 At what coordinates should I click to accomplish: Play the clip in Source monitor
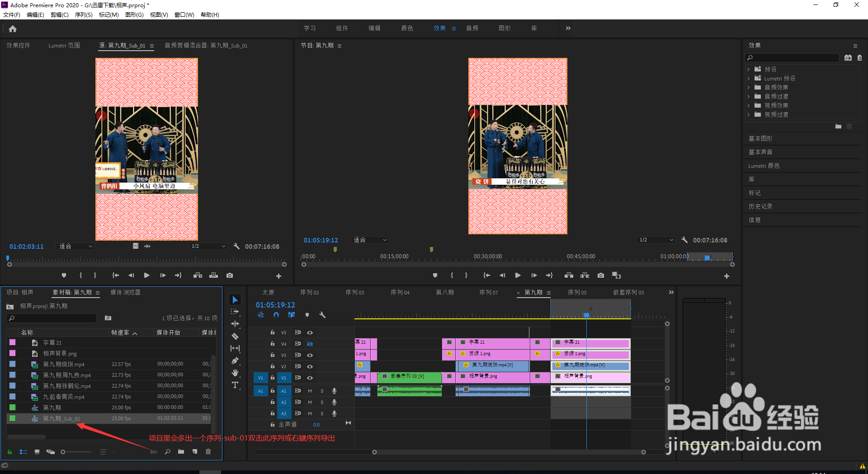pyautogui.click(x=146, y=275)
